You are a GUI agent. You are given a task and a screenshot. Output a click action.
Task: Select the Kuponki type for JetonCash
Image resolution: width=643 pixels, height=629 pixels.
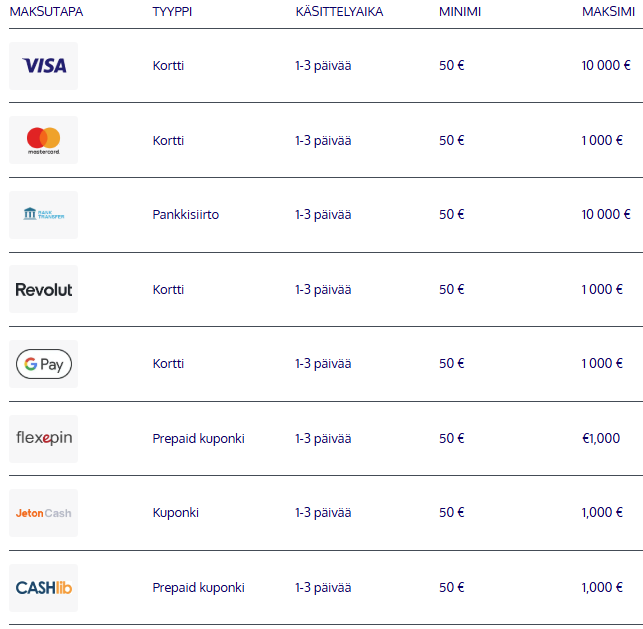tap(176, 513)
